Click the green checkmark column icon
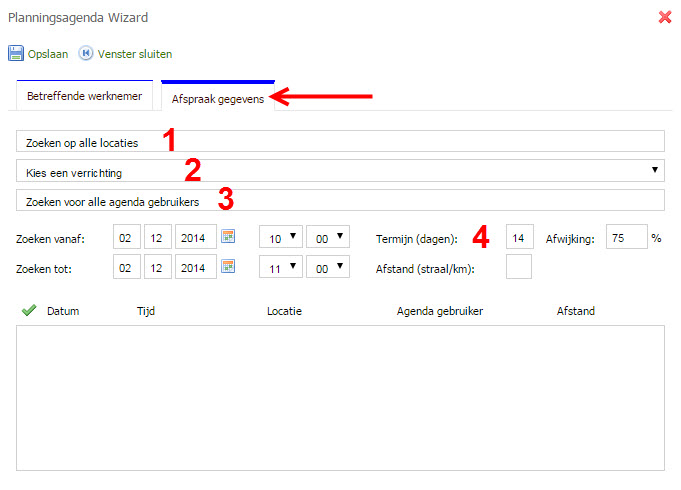Image resolution: width=681 pixels, height=490 pixels. (x=28, y=311)
